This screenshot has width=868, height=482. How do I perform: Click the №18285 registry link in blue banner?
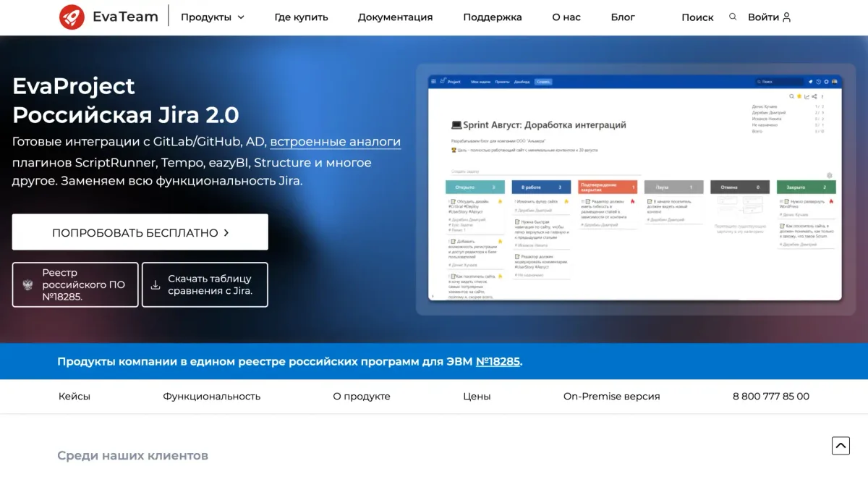pyautogui.click(x=498, y=361)
